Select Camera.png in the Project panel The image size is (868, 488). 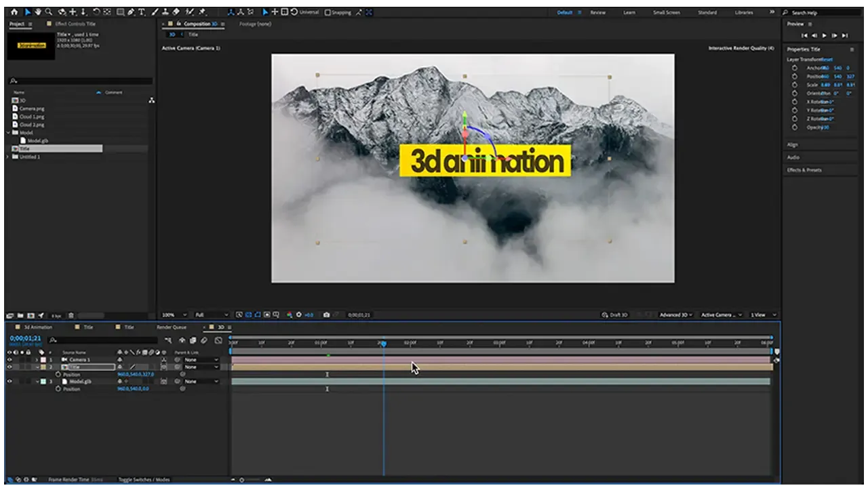pyautogui.click(x=32, y=108)
